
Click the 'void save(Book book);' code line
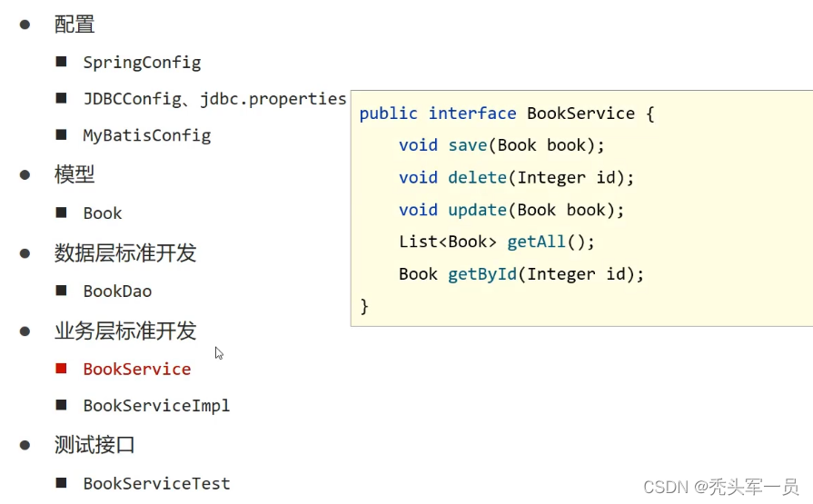click(x=501, y=145)
